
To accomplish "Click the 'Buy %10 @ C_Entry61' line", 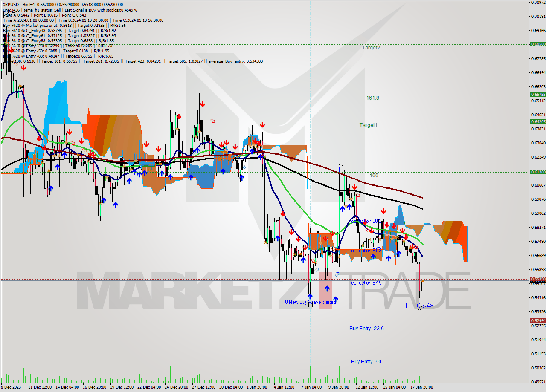I will 59,35.
